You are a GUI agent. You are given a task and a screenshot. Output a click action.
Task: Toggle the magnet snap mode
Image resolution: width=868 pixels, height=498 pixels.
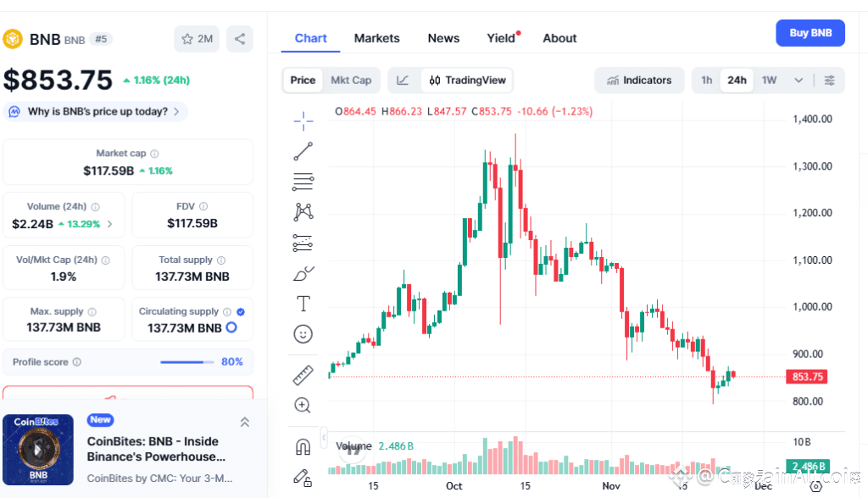click(x=303, y=446)
